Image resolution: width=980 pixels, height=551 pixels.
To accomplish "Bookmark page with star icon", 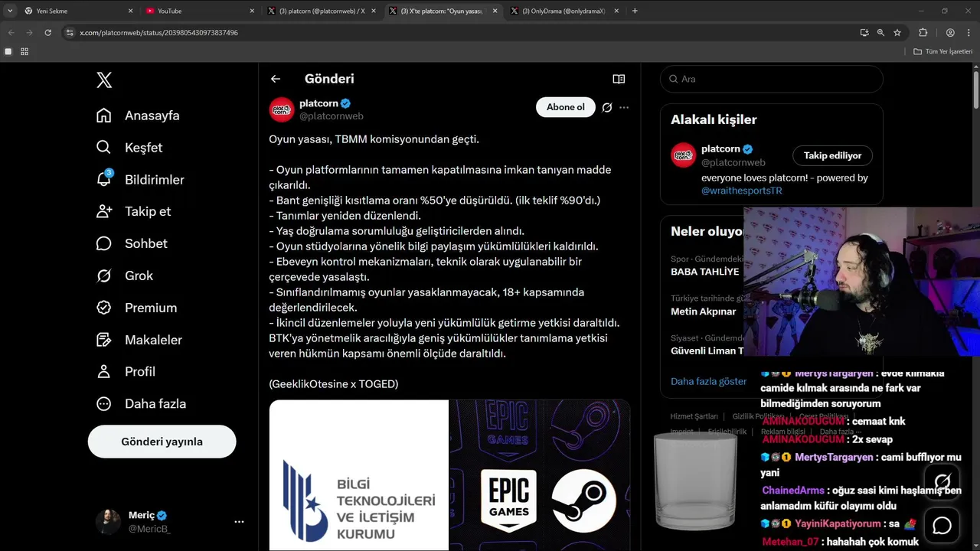I will 897,33.
